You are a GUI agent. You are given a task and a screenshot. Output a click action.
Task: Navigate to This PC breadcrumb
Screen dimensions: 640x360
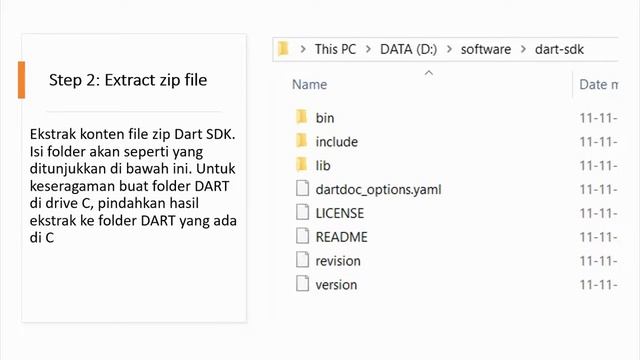[335, 49]
